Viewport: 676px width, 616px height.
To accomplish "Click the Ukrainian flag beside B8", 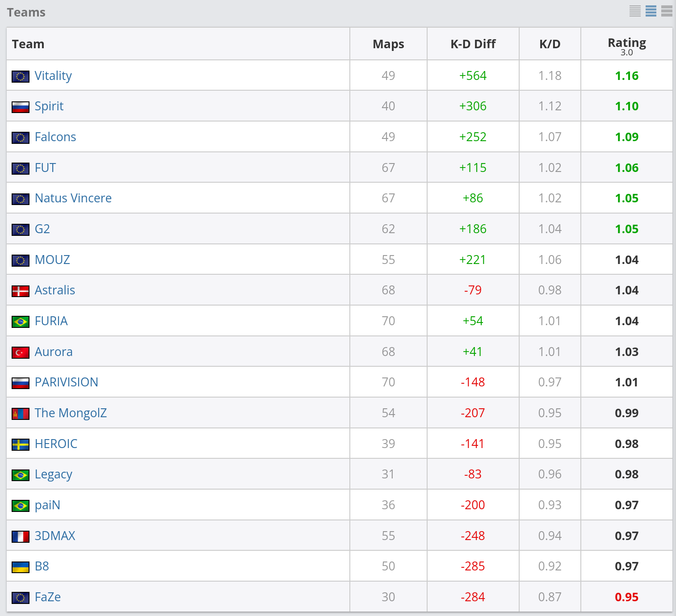I will pyautogui.click(x=21, y=567).
